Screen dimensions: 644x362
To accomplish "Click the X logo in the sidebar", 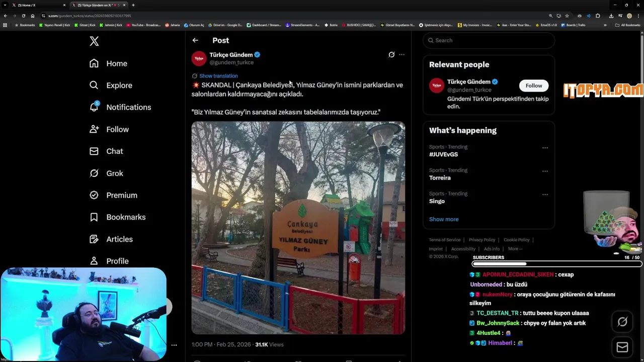I will 94,41.
